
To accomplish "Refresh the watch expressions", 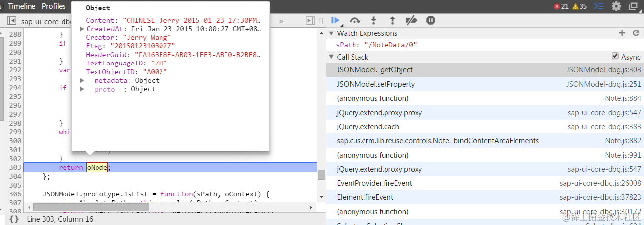I will pyautogui.click(x=636, y=33).
